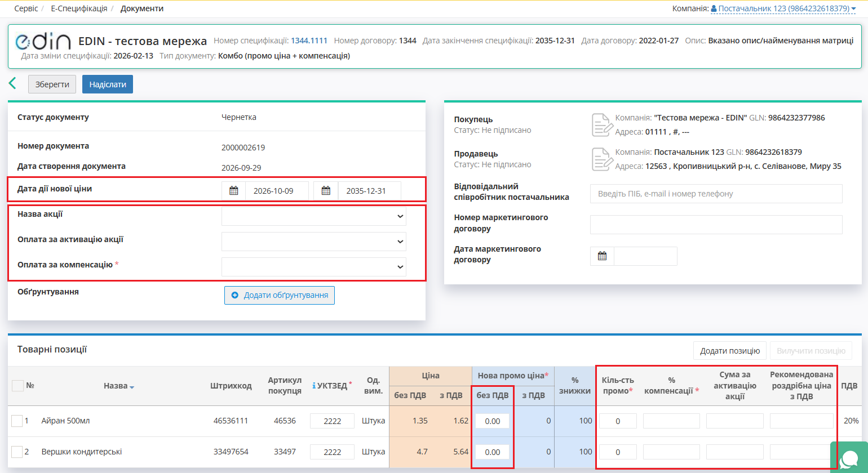Click promo quantity field for Айран 500мл
Screen dimensions: 868x473
click(x=618, y=421)
